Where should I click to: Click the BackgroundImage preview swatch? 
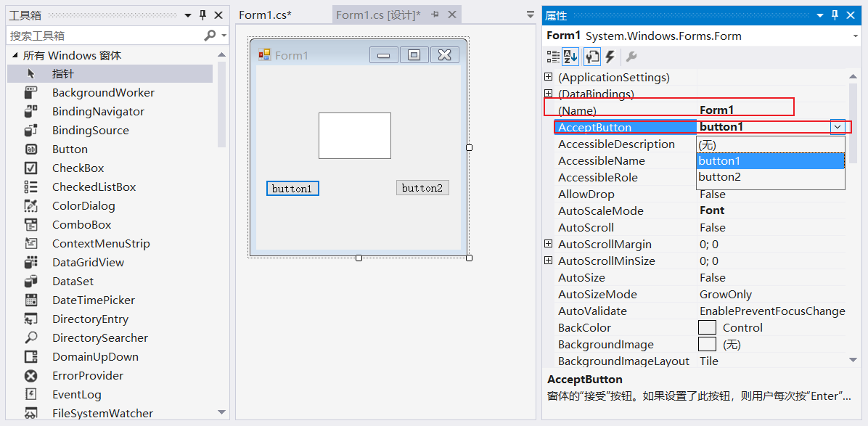(707, 344)
